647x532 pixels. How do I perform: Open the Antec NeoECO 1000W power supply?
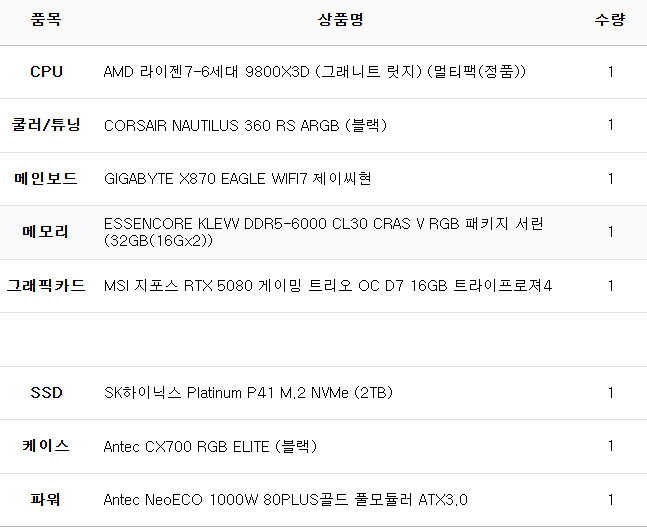pos(286,500)
